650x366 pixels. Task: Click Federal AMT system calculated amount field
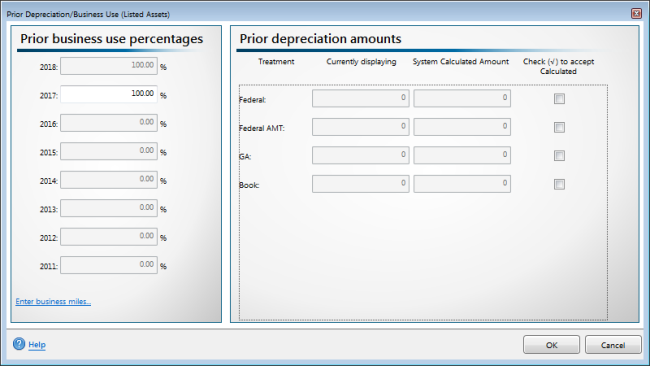pyautogui.click(x=462, y=127)
